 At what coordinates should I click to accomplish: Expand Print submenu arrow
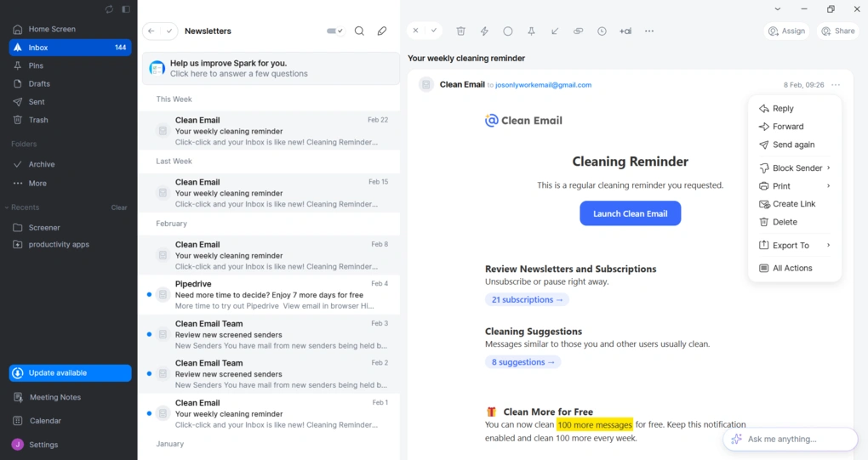[829, 185]
